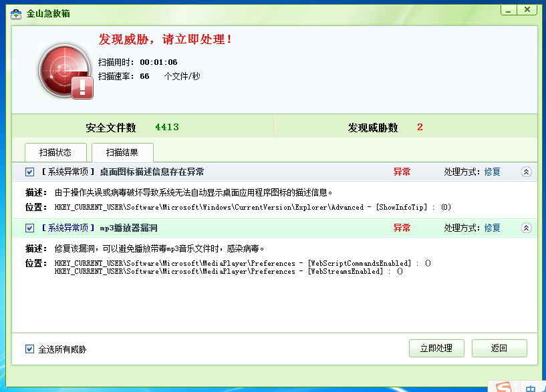Click the threat count value 2
The height and width of the screenshot is (392, 546).
click(x=420, y=128)
